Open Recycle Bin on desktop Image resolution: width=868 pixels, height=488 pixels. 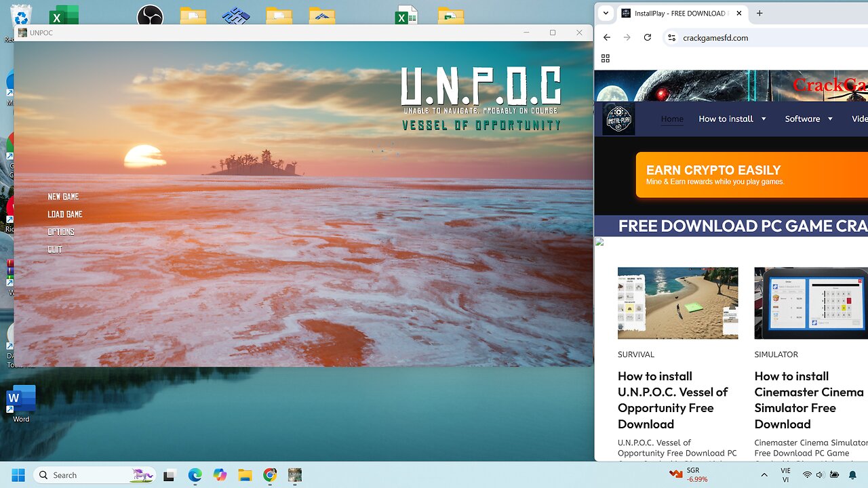pyautogui.click(x=21, y=17)
